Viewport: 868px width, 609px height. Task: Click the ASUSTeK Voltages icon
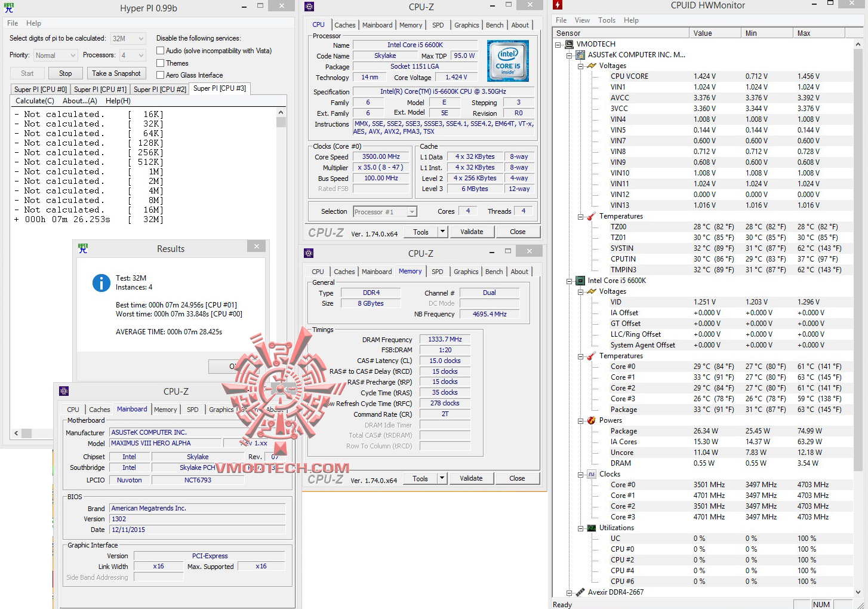click(x=592, y=66)
